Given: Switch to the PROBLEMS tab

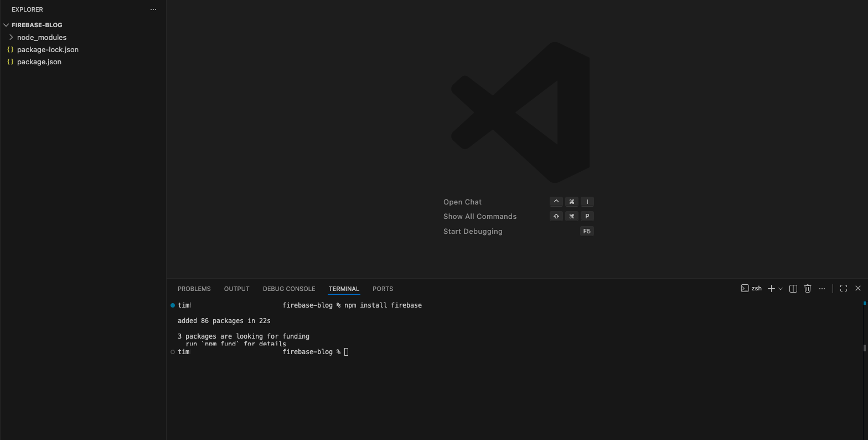Looking at the screenshot, I should (194, 289).
